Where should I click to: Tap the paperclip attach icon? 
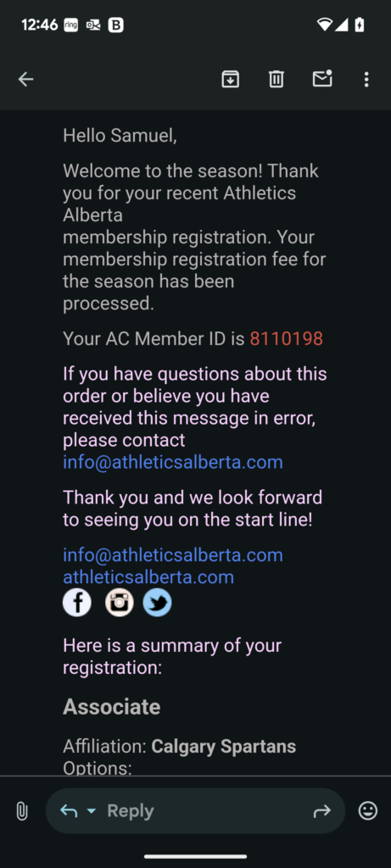pyautogui.click(x=21, y=811)
